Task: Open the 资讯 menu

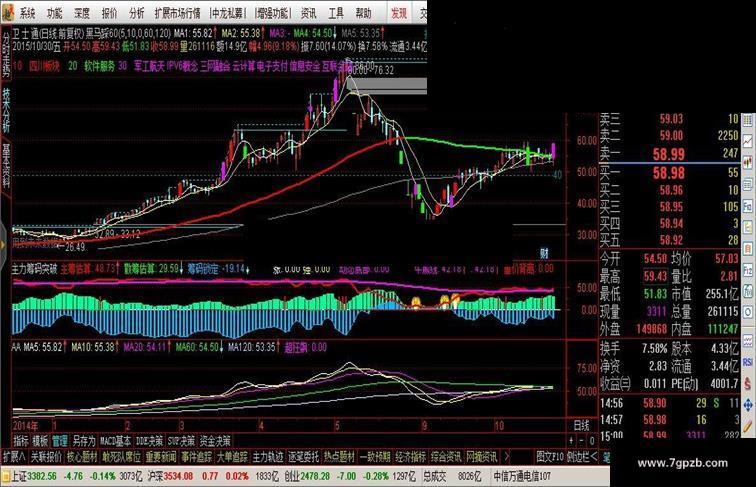Action: pos(309,13)
